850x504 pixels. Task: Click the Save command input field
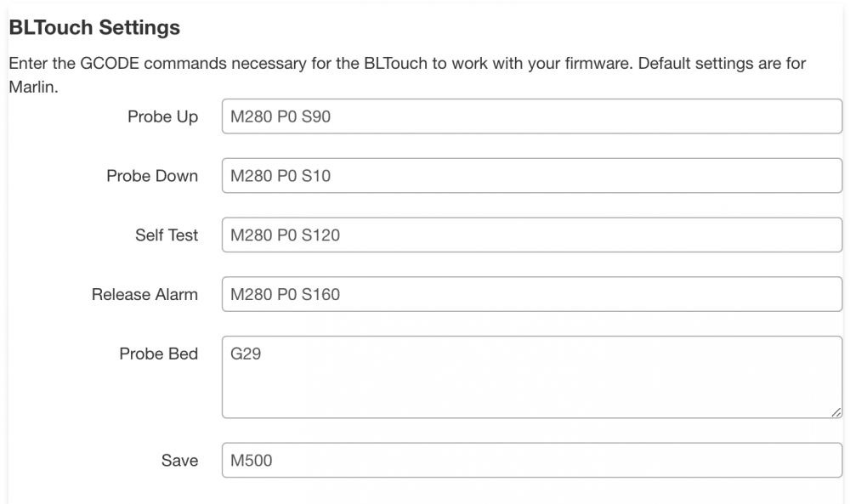tap(531, 461)
